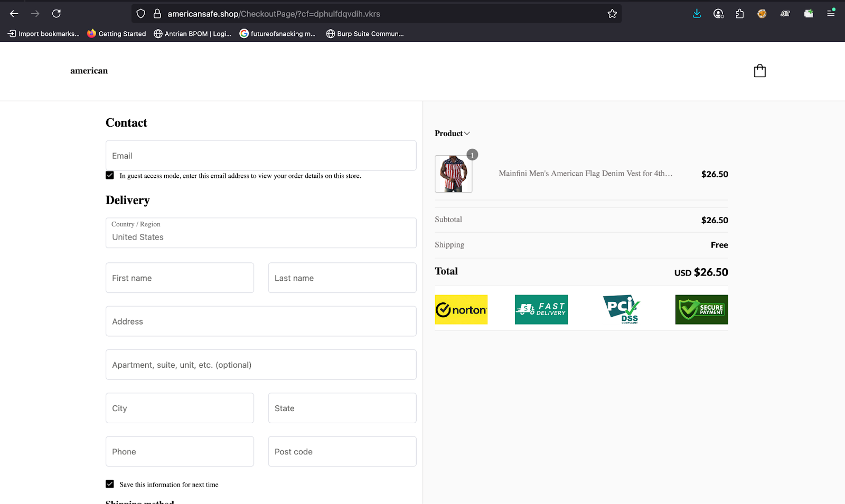The height and width of the screenshot is (504, 845).
Task: Click the State field
Action: pyautogui.click(x=342, y=408)
